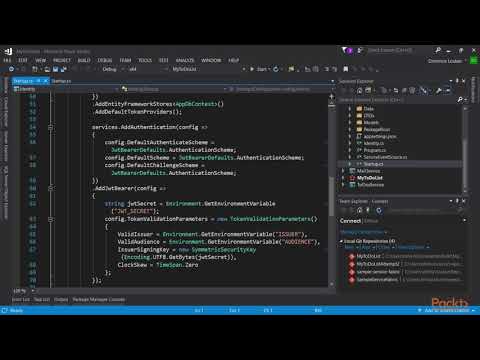Click the Save All toolbar icon
The height and width of the screenshot is (360, 480).
[x=63, y=69]
